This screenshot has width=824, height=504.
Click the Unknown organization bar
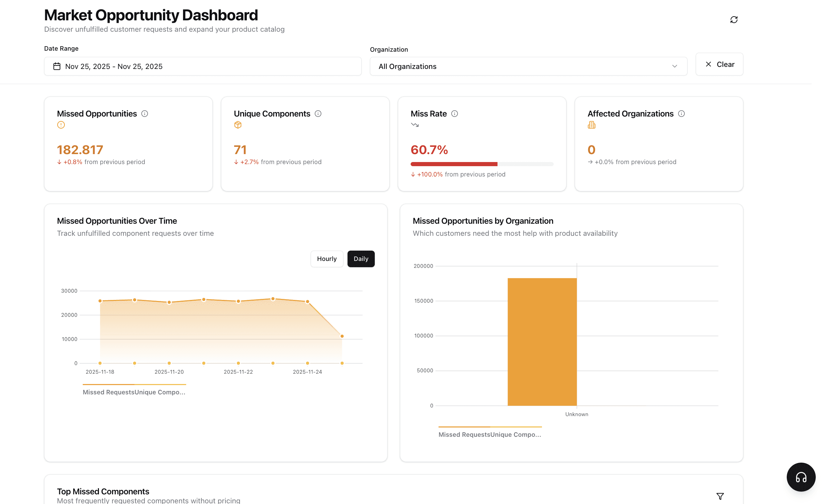pyautogui.click(x=542, y=342)
